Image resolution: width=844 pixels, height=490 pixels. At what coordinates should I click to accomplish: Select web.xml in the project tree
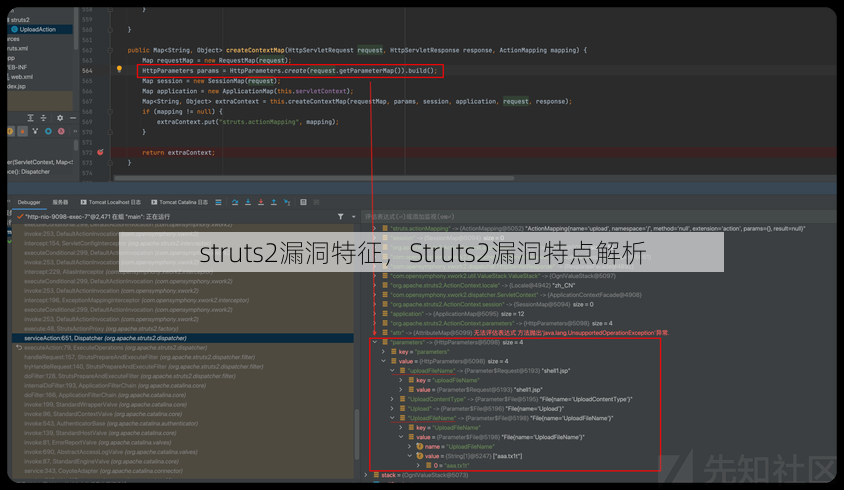[22, 76]
